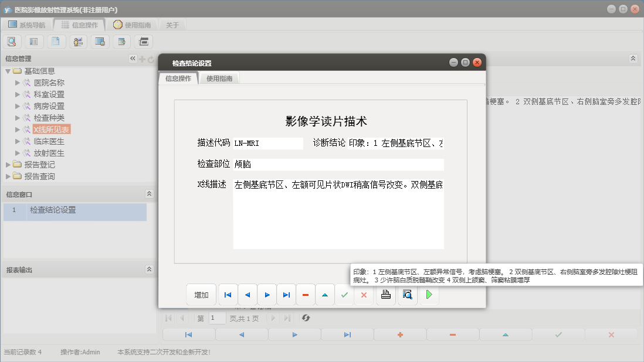The height and width of the screenshot is (362, 644).
Task: Click the document icon in the main toolbar
Action: 55,42
